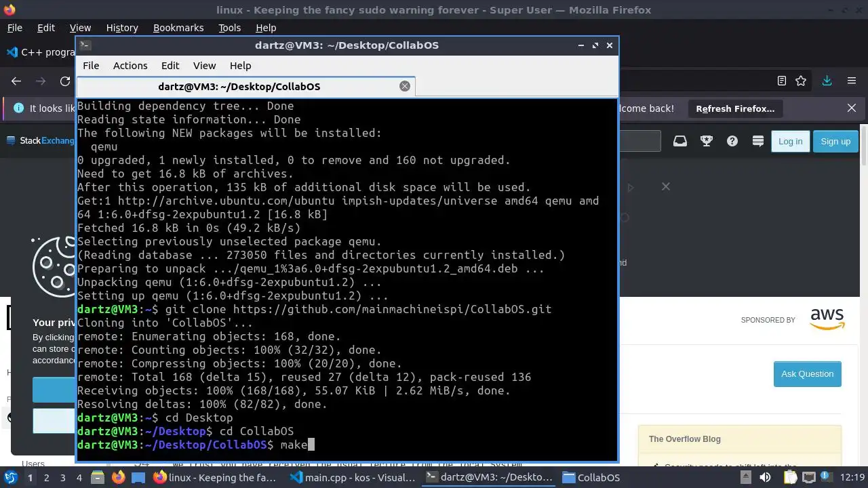Image resolution: width=868 pixels, height=488 pixels.
Task: Open Stack Exchange help question-mark icon
Action: tap(732, 141)
